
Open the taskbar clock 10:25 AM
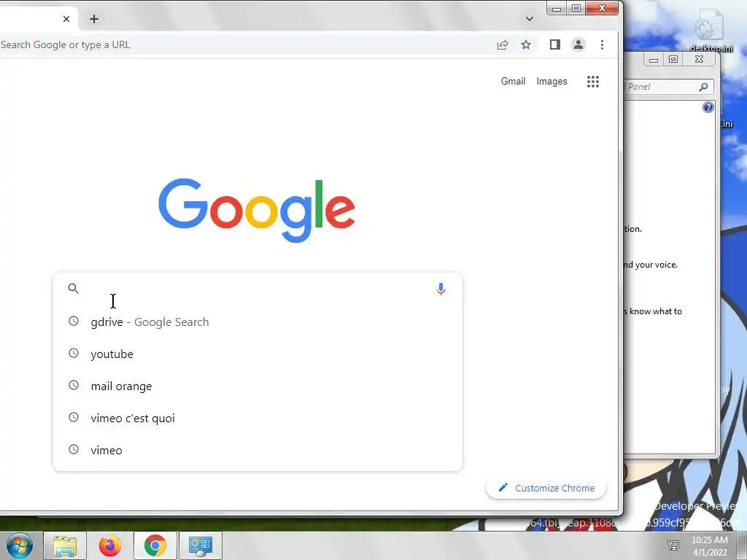pyautogui.click(x=710, y=546)
